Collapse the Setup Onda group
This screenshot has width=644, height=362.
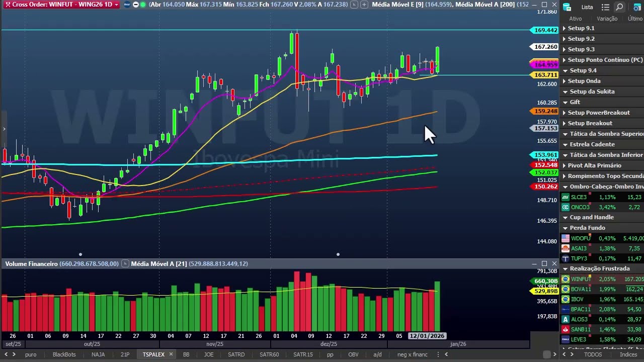point(565,81)
